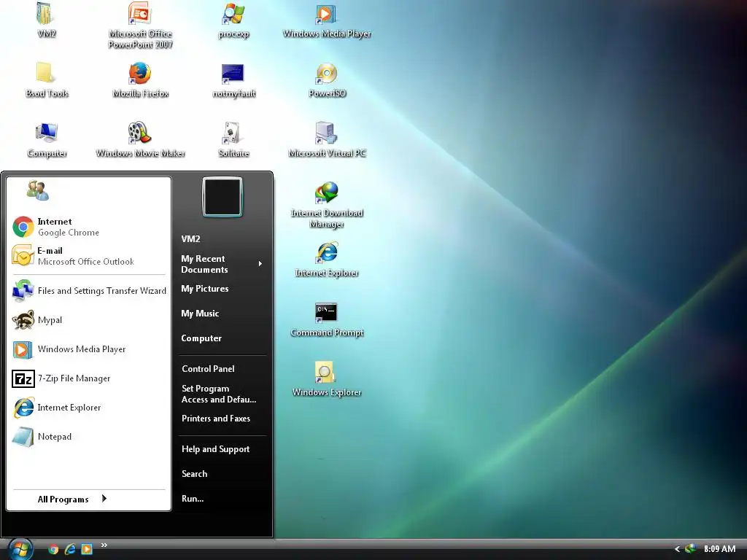
Task: Launch Internet Explorer from quick launch bar
Action: click(70, 549)
